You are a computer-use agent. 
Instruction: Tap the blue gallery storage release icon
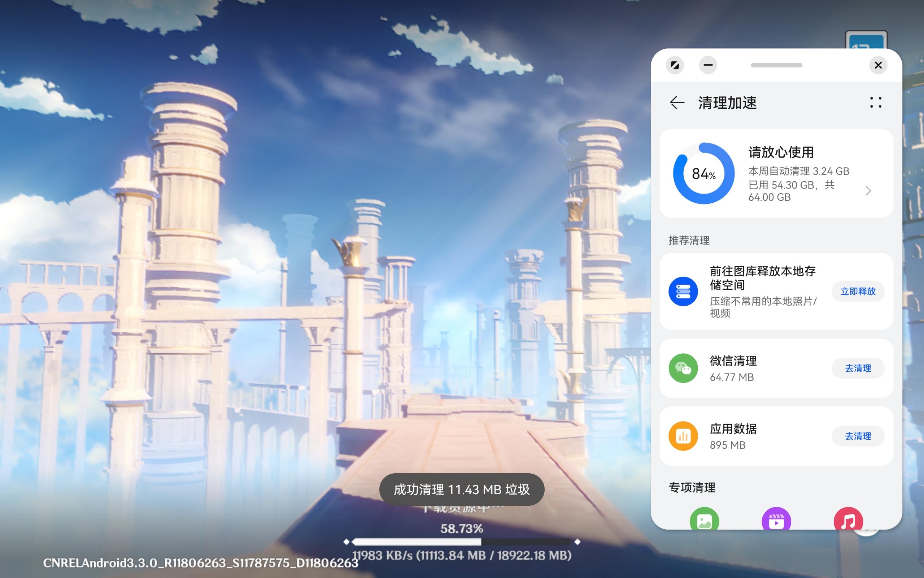pyautogui.click(x=683, y=291)
